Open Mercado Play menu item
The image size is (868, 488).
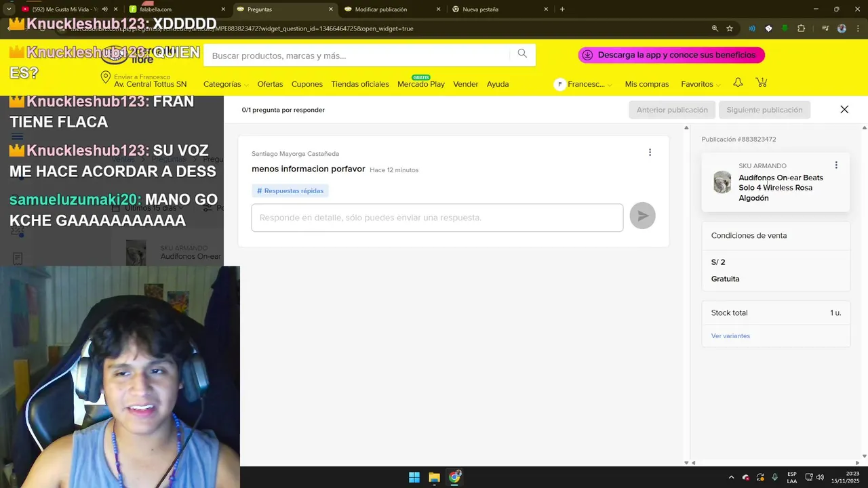421,84
